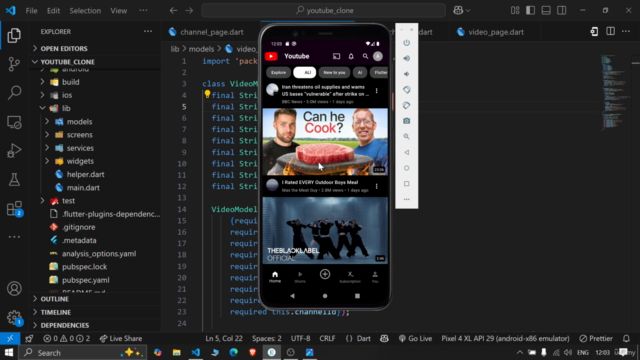This screenshot has height=360, width=640.
Task: Take an emulator screenshot with camera icon
Action: 407,121
